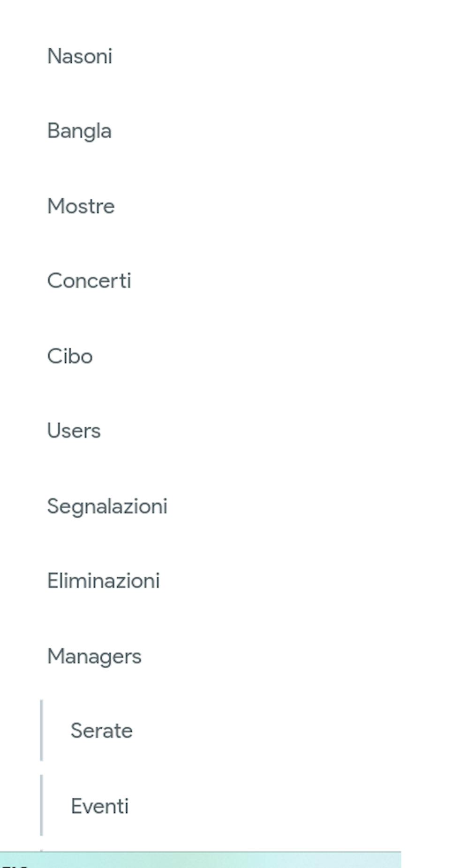Open Eliminazioni in the sidebar

point(103,581)
